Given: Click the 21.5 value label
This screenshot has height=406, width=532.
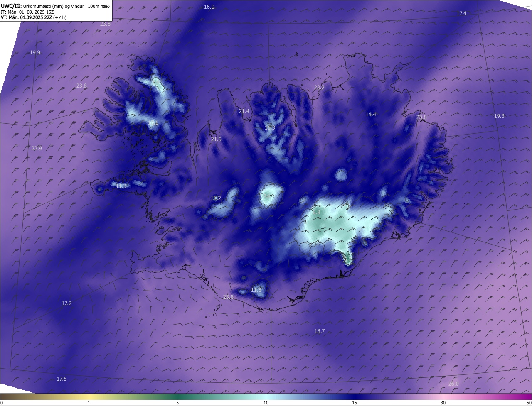Looking at the screenshot, I should click(216, 139).
